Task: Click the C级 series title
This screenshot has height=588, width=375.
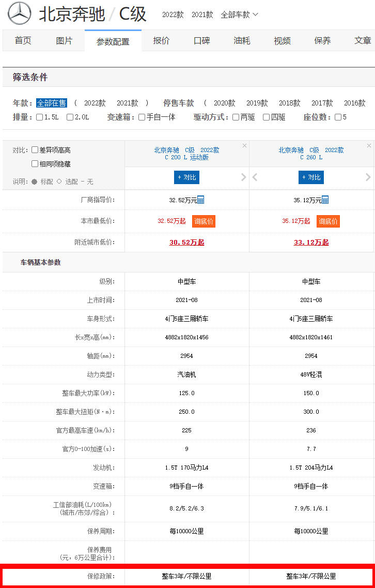Action: [133, 14]
